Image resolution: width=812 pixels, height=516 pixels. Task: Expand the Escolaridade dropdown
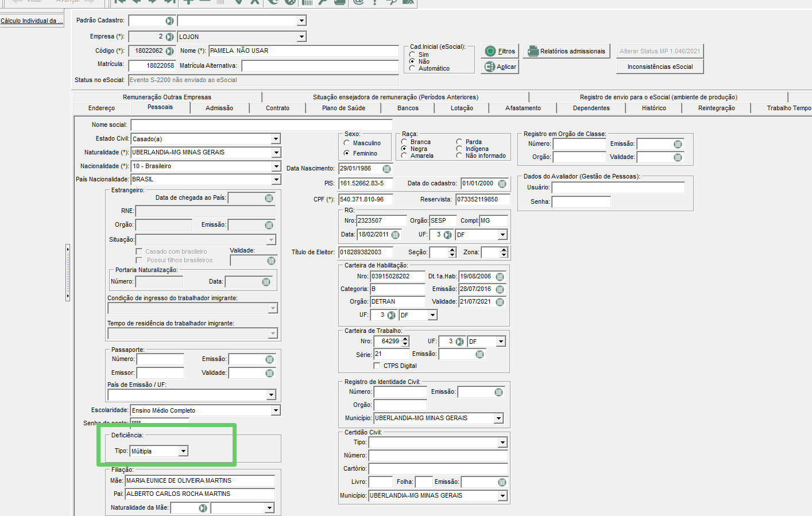coord(276,410)
